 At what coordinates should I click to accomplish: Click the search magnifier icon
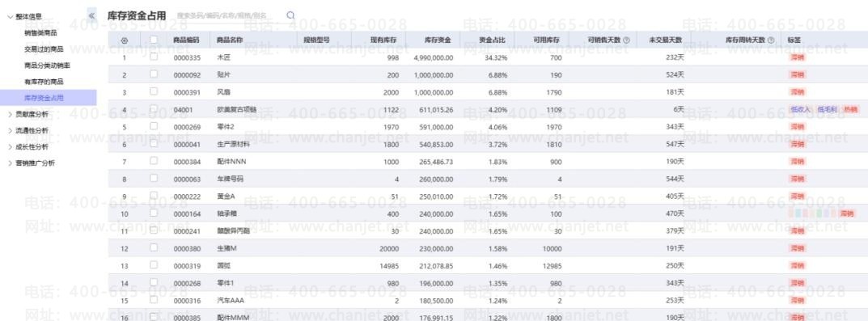point(290,15)
